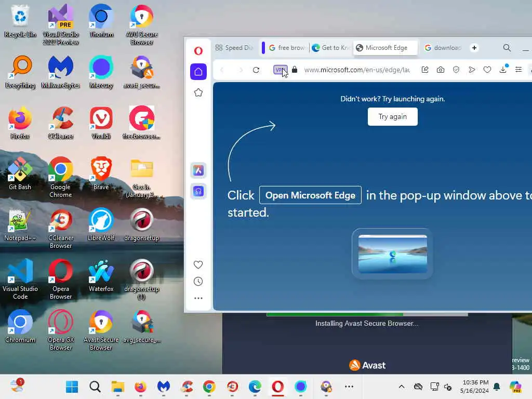The height and width of the screenshot is (399, 532).
Task: Open the music player sidebar icon
Action: coord(198,191)
